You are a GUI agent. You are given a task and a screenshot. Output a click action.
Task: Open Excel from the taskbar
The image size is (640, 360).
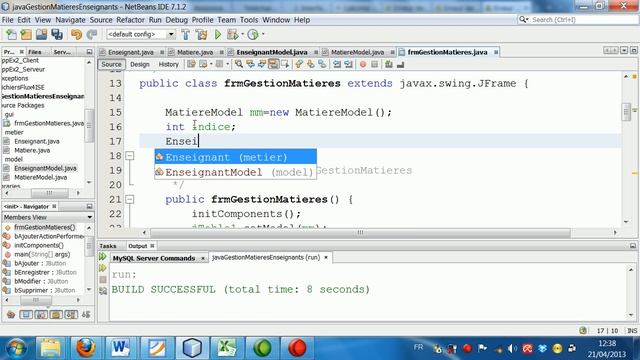coord(227,348)
